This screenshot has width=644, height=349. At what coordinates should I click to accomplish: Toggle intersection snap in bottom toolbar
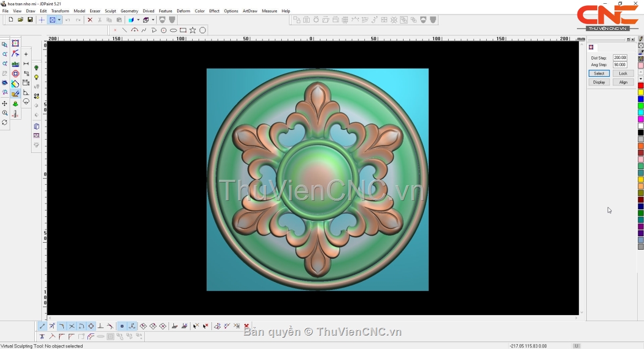(71, 326)
